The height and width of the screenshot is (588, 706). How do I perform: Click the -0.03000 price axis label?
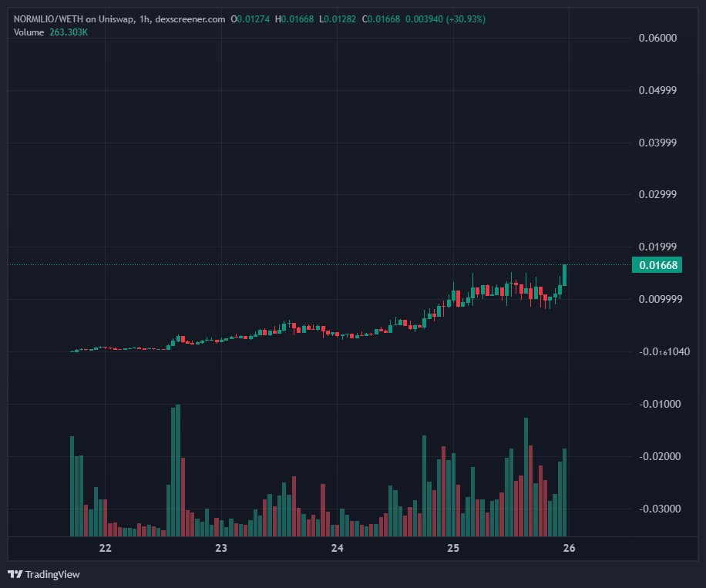pos(660,509)
